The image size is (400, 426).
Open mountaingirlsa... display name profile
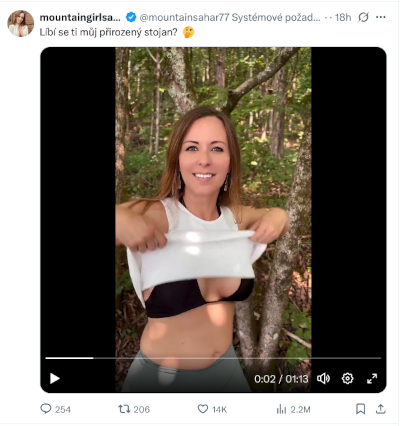80,17
